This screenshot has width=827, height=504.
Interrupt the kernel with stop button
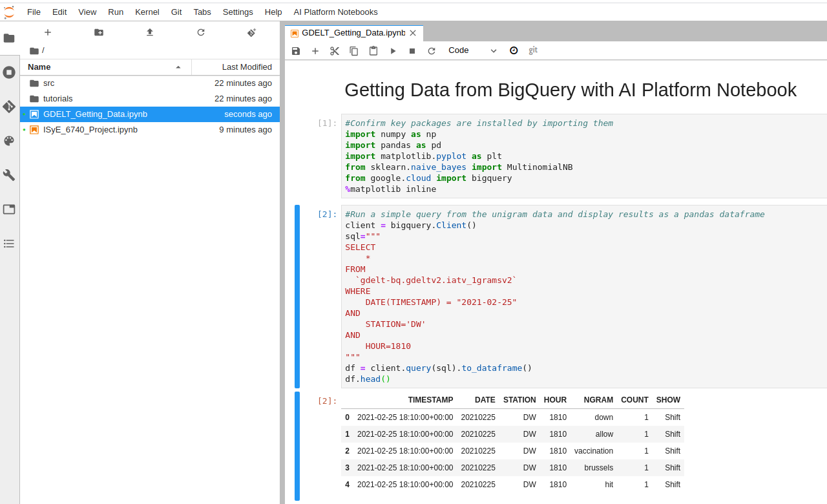coord(412,50)
